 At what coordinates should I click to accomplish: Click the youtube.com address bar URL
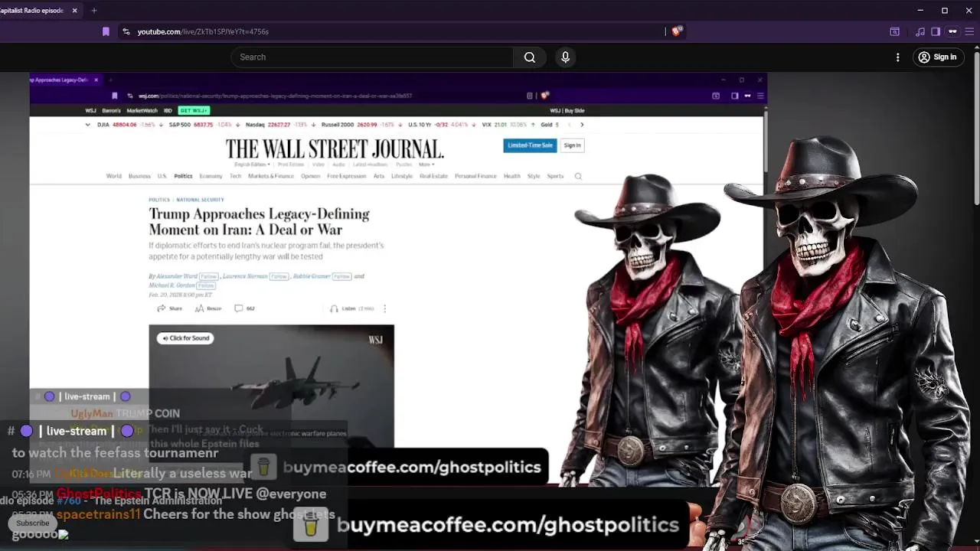[x=203, y=31]
